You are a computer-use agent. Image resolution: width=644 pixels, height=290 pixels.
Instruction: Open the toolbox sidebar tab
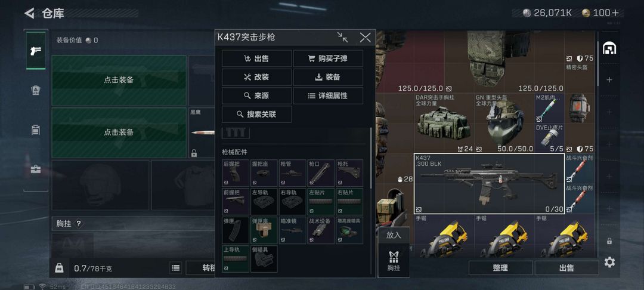pyautogui.click(x=36, y=169)
